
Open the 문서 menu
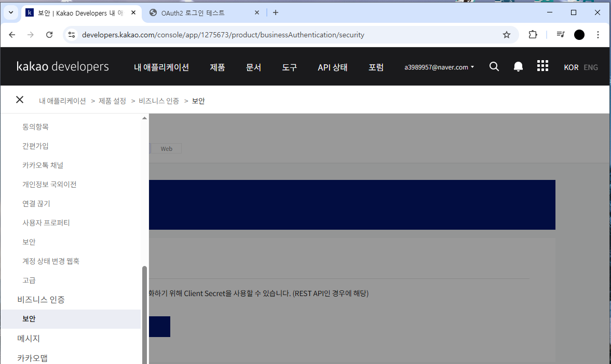click(253, 67)
